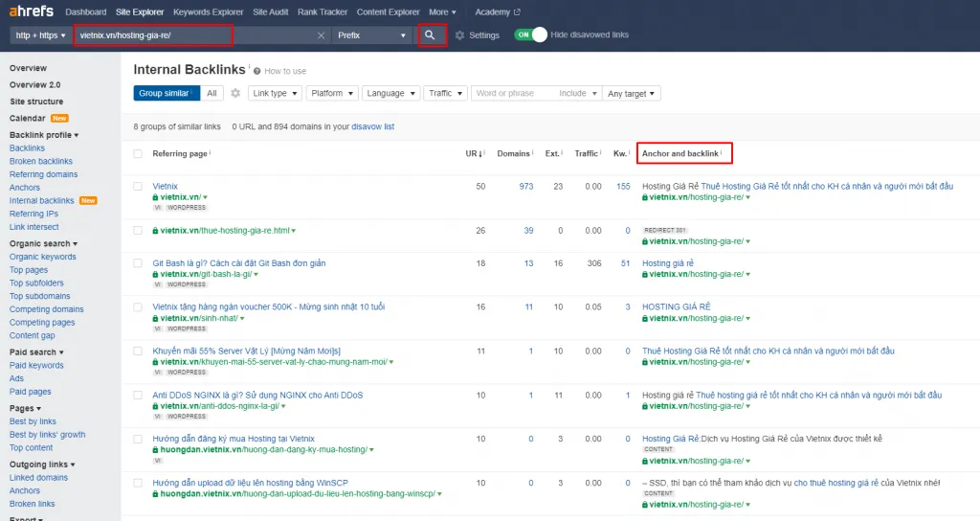980x521 pixels.
Task: Check the Khuyến mãi 55% Server row checkbox
Action: tap(138, 351)
